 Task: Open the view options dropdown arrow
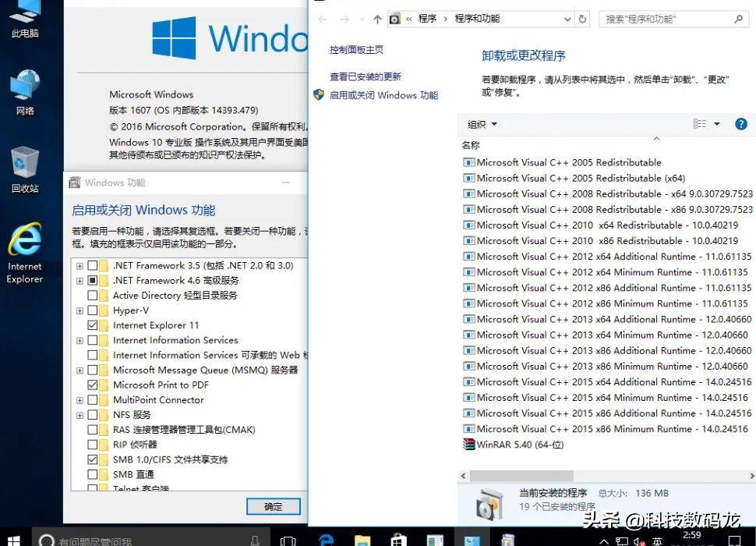(717, 124)
